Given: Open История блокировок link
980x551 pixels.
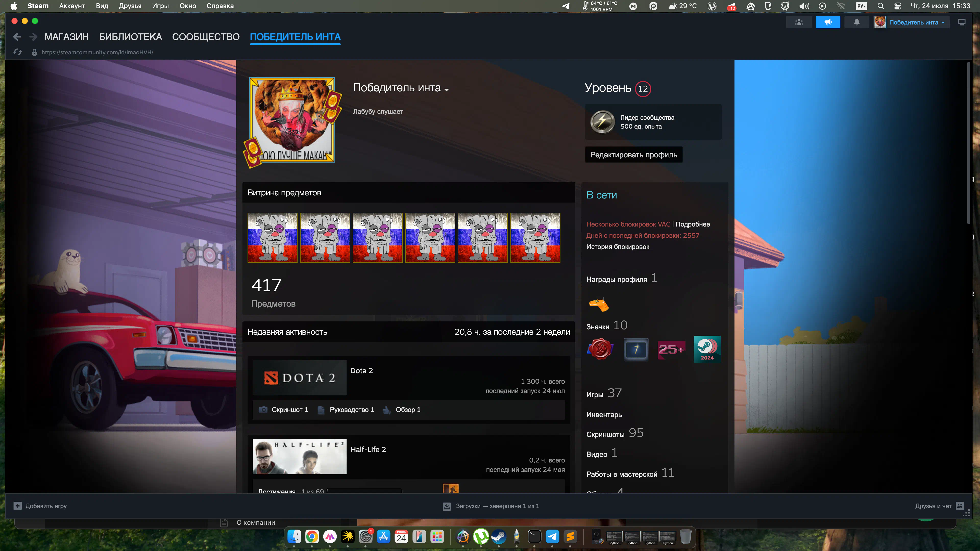Looking at the screenshot, I should pos(618,247).
